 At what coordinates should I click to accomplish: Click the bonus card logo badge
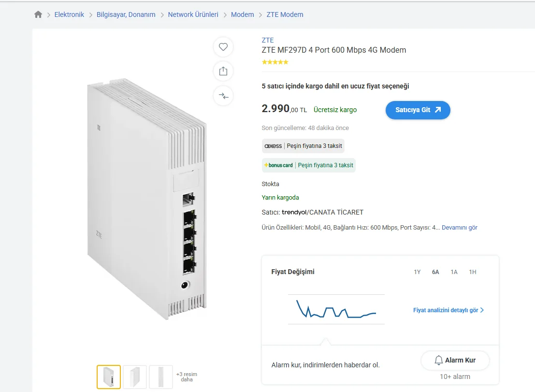[278, 165]
